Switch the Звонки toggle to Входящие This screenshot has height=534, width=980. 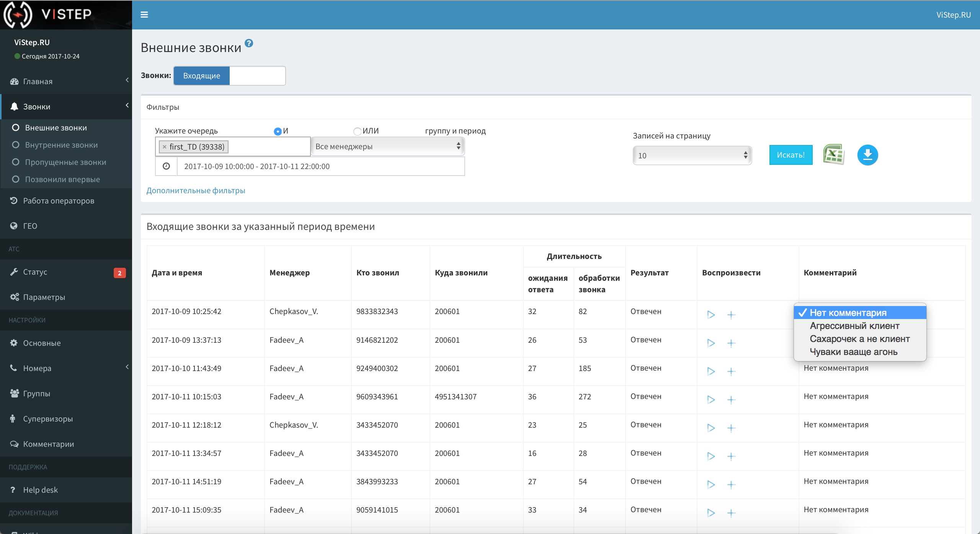tap(201, 75)
